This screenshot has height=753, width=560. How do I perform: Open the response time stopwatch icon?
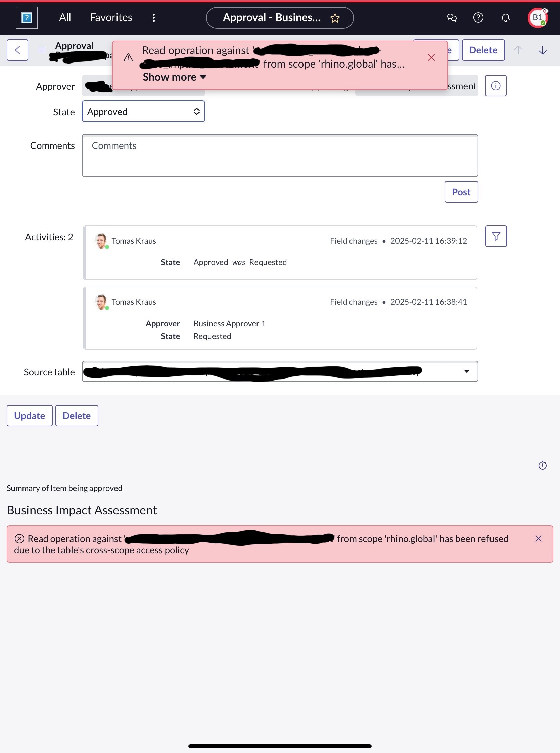pyautogui.click(x=542, y=465)
